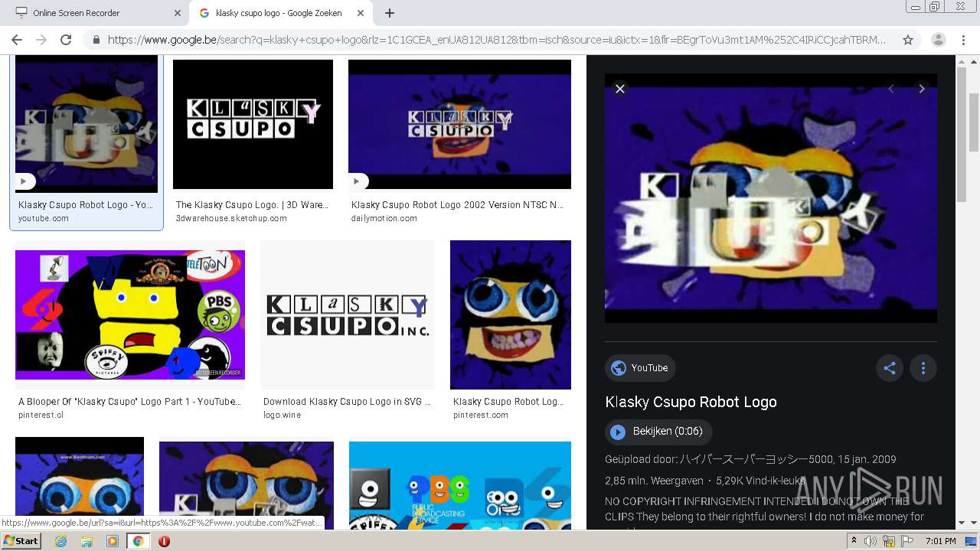Image resolution: width=980 pixels, height=551 pixels.
Task: Open large preview image of robot logo
Action: pyautogui.click(x=771, y=198)
